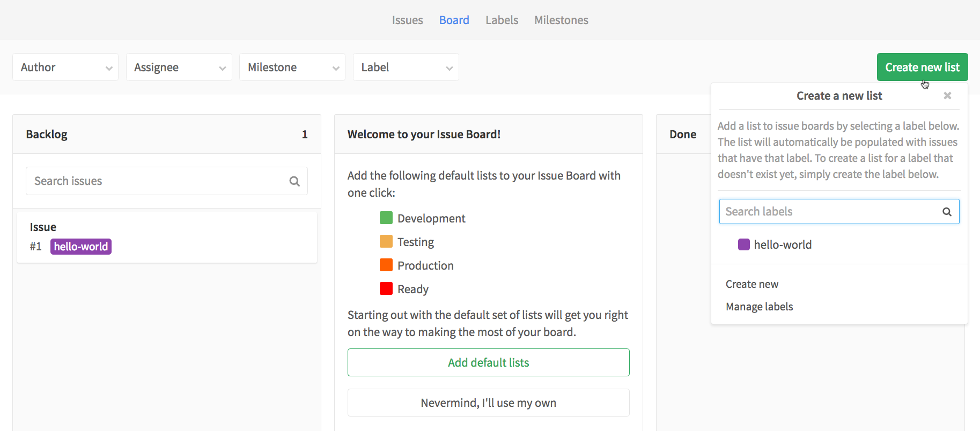Image resolution: width=980 pixels, height=431 pixels.
Task: Click the Production orange color square
Action: point(386,265)
